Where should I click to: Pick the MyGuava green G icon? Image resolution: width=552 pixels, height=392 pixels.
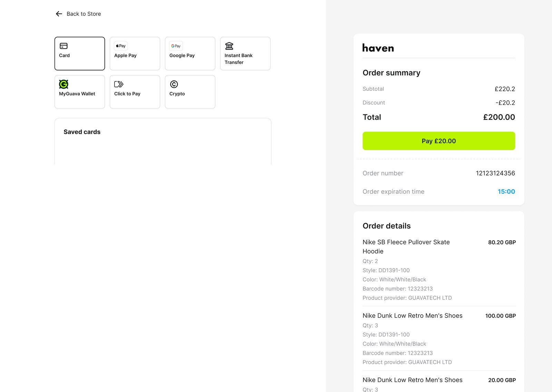[x=63, y=84]
